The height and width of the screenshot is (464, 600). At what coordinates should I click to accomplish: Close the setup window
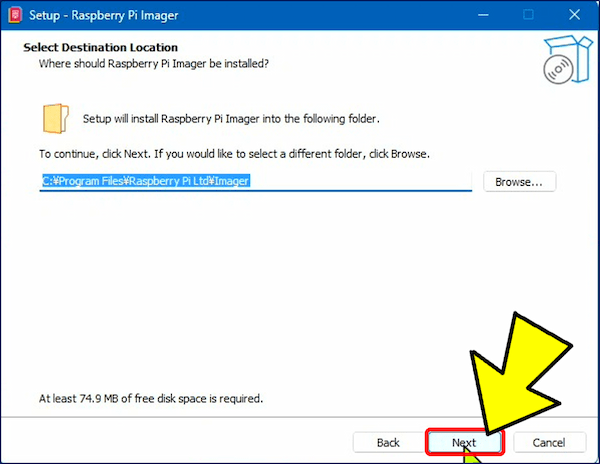tap(574, 15)
